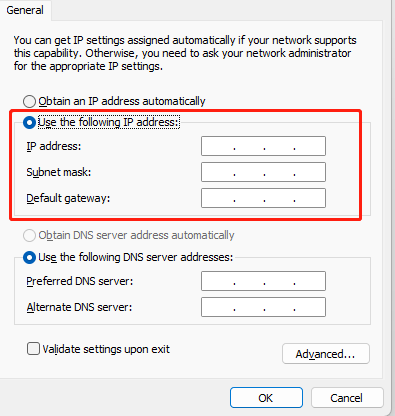Viewport: 395px width, 416px height.
Task: Click first octet of IP address
Action: pyautogui.click(x=218, y=146)
